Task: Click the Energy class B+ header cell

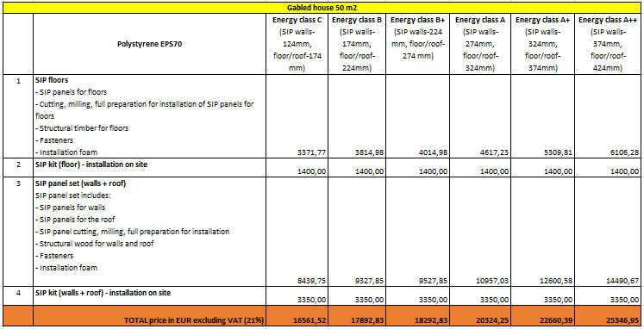Action: [418, 44]
